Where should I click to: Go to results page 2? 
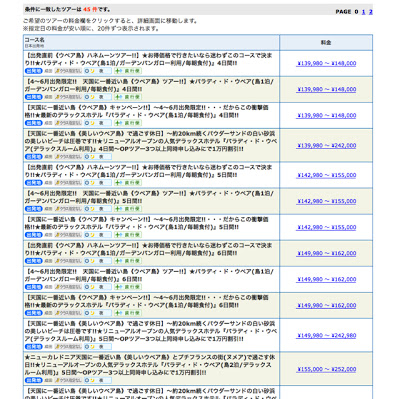[370, 12]
